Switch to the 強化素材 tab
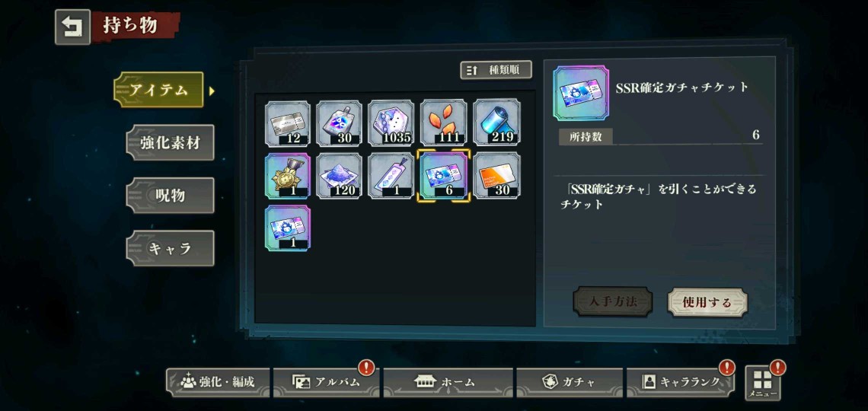868x411 pixels. tap(170, 143)
